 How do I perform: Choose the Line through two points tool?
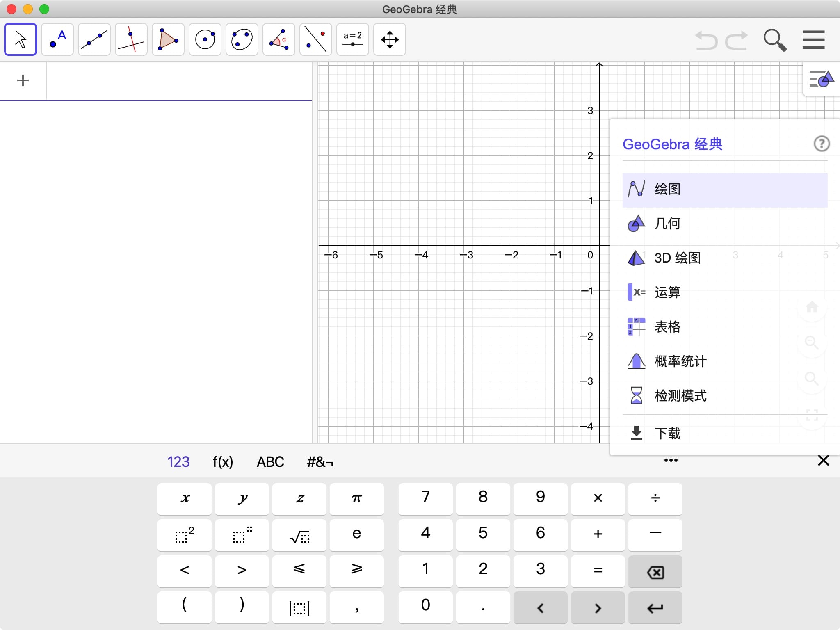tap(94, 40)
